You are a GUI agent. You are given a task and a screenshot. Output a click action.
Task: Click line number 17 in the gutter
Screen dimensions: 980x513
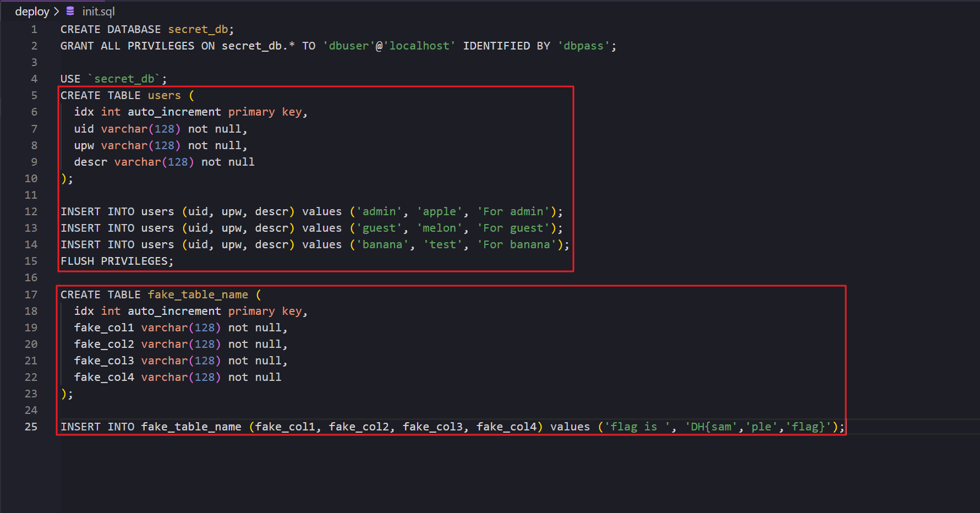click(31, 294)
